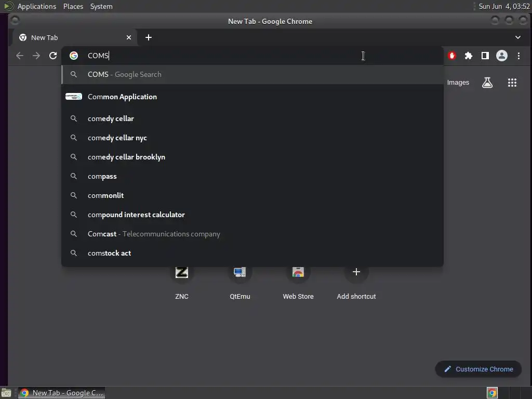Select the COMS - Google Search suggestion
The width and height of the screenshot is (532, 399).
252,74
